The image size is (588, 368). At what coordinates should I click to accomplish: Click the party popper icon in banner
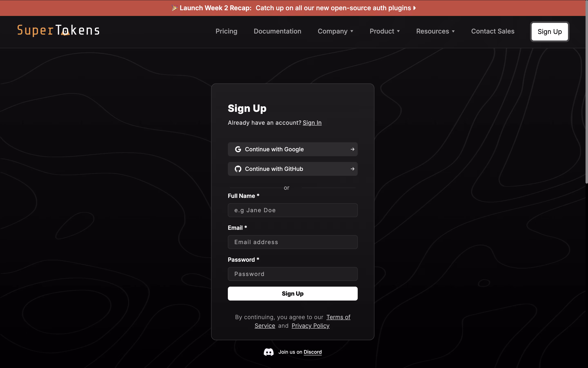tap(175, 8)
